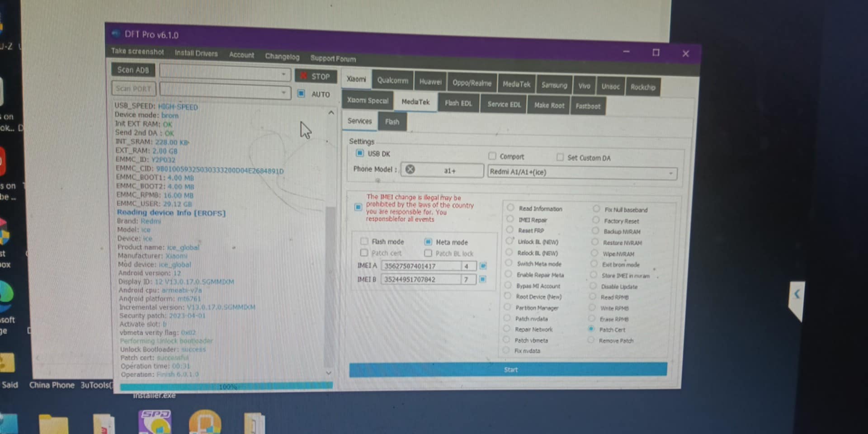Open Install Drivers menu
Screen dimensions: 868x434
tap(196, 53)
